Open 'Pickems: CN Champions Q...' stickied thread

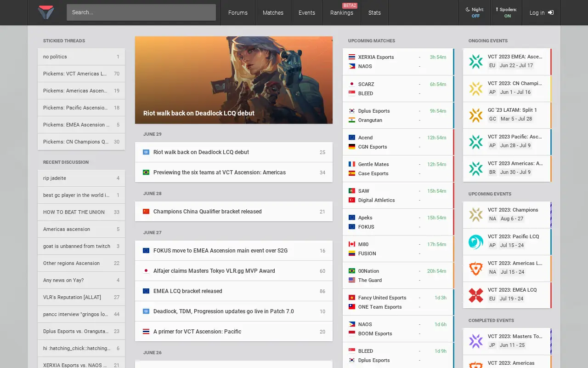81,142
